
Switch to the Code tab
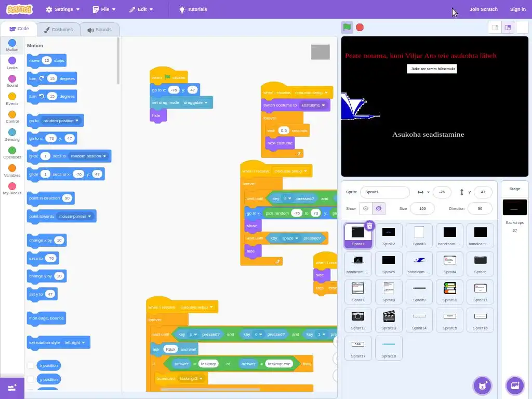19,29
